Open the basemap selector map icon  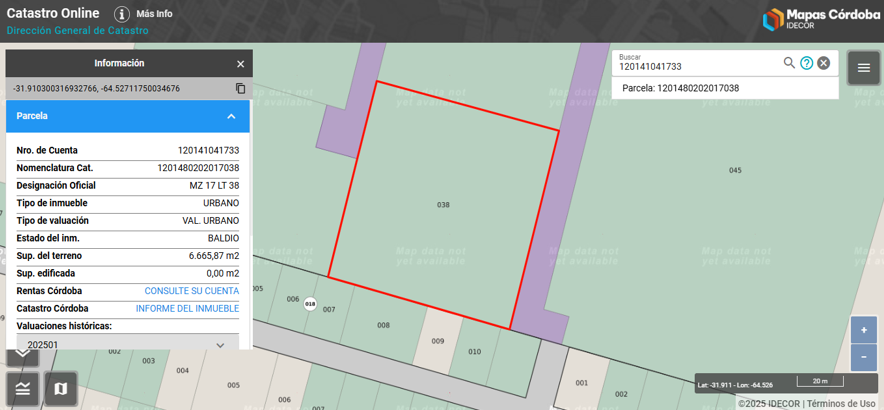60,388
